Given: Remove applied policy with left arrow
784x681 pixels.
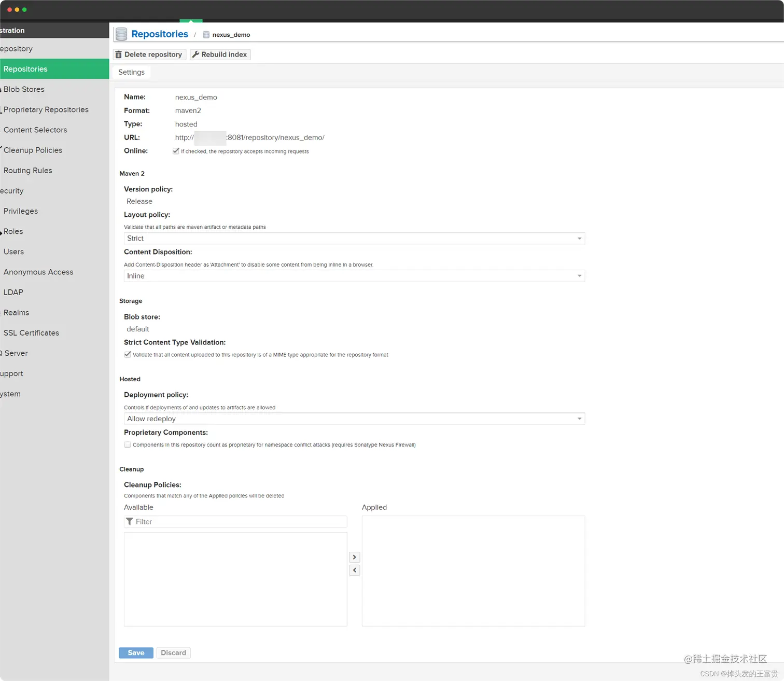Looking at the screenshot, I should pyautogui.click(x=355, y=570).
